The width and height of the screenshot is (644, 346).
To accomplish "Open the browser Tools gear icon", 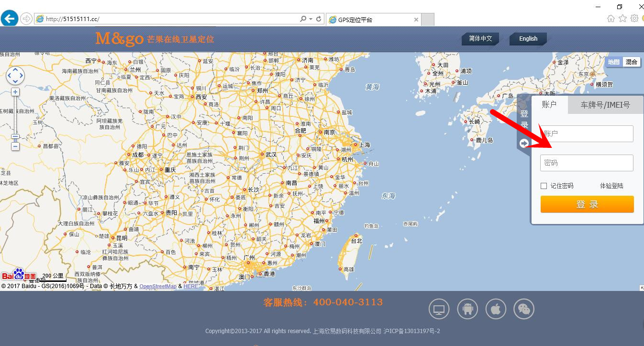I will tap(634, 19).
